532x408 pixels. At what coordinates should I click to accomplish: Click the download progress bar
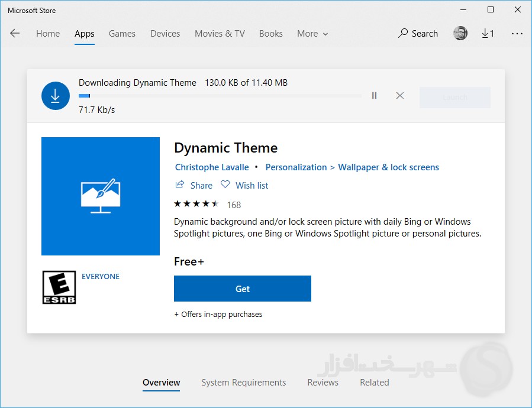click(220, 96)
